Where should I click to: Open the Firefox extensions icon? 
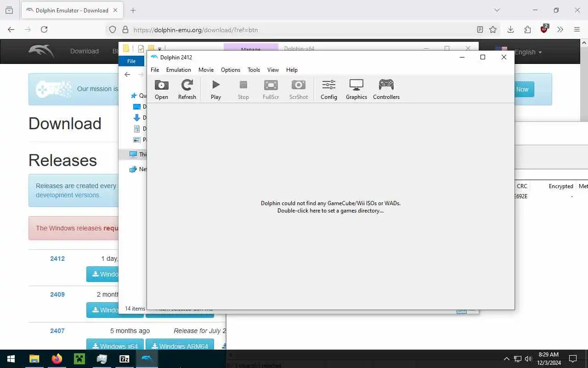coord(527,29)
